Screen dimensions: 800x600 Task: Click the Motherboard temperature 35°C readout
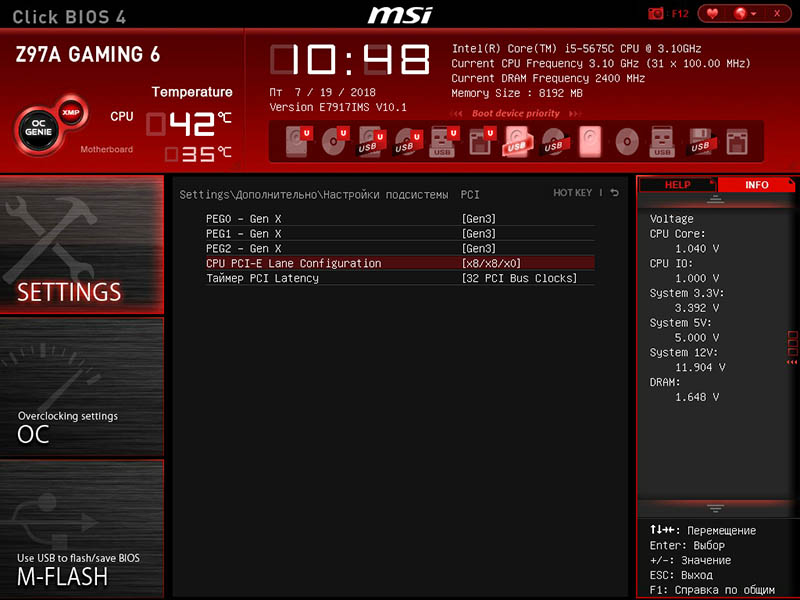coord(198,154)
